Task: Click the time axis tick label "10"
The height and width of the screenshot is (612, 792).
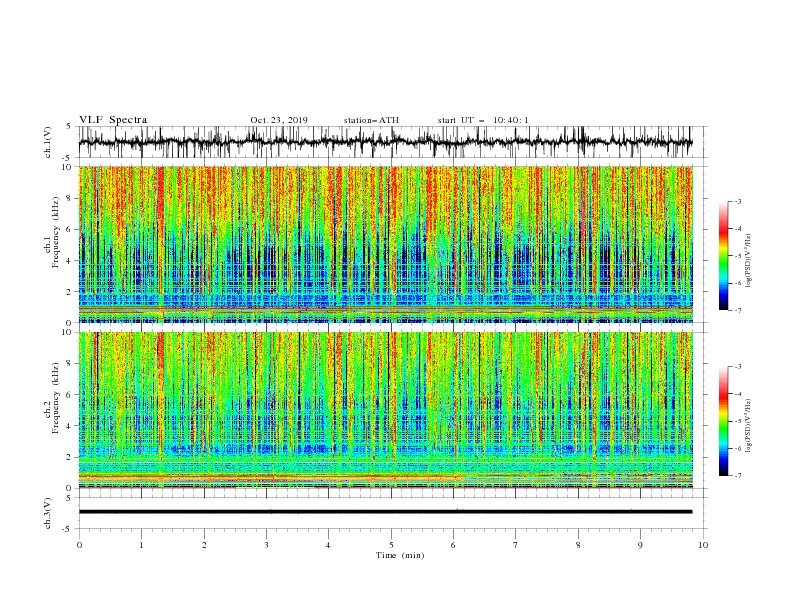Action: (703, 545)
